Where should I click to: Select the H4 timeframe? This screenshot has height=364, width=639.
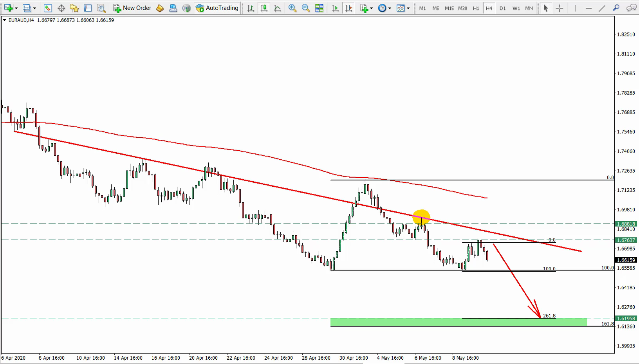(x=489, y=8)
